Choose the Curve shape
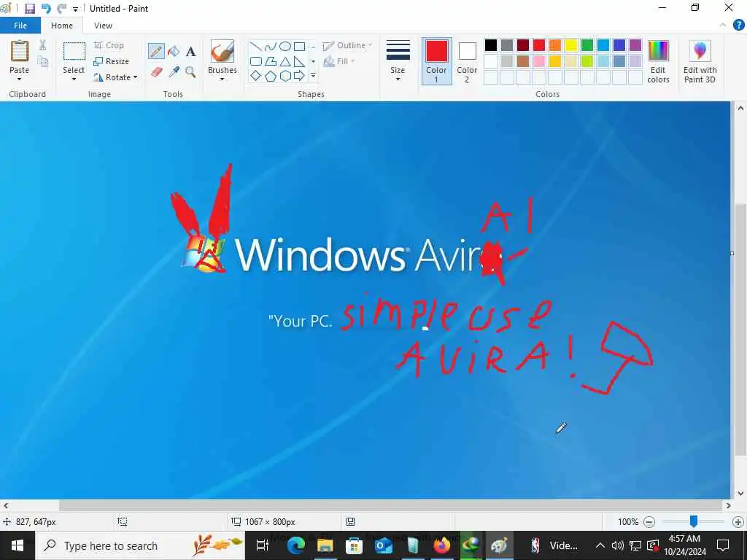Image resolution: width=747 pixels, height=560 pixels. [x=271, y=46]
